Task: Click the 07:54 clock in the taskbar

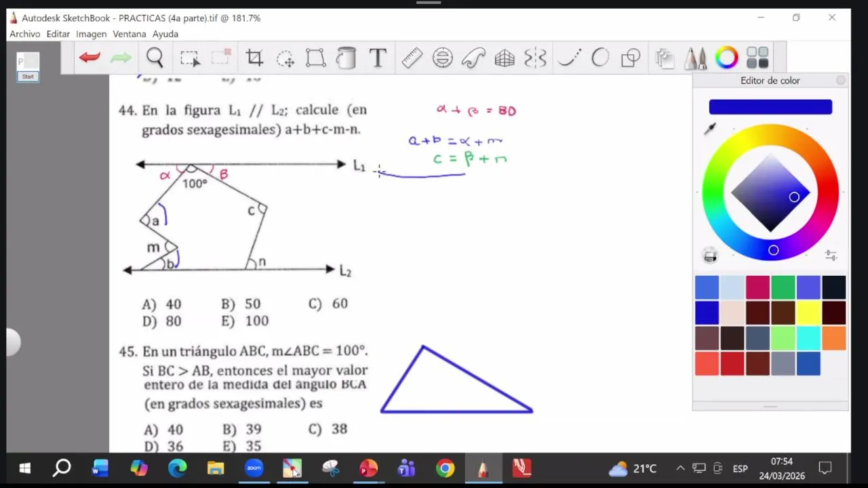Action: click(x=781, y=462)
